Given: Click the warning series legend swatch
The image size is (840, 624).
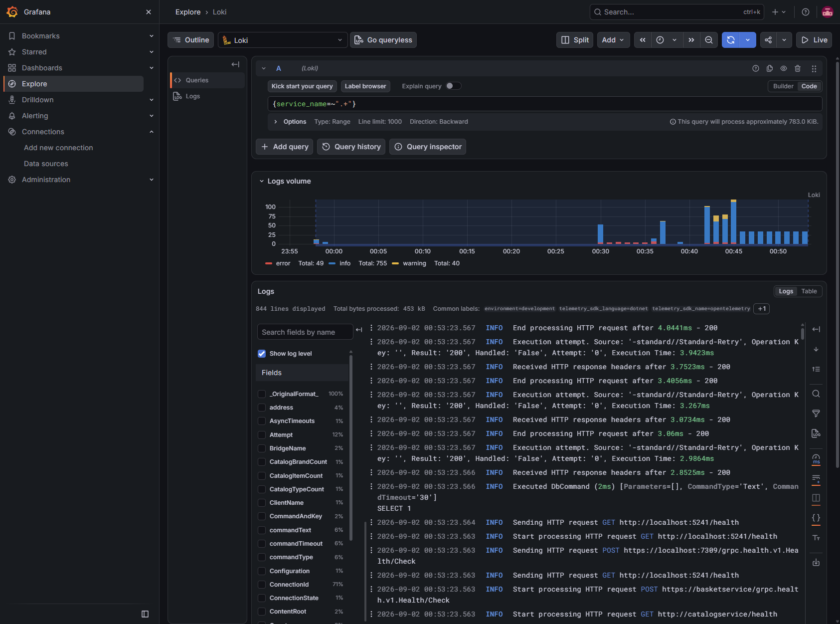Looking at the screenshot, I should tap(395, 263).
